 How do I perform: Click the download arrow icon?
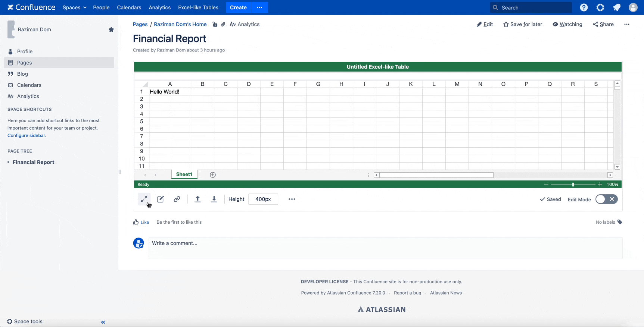click(214, 199)
